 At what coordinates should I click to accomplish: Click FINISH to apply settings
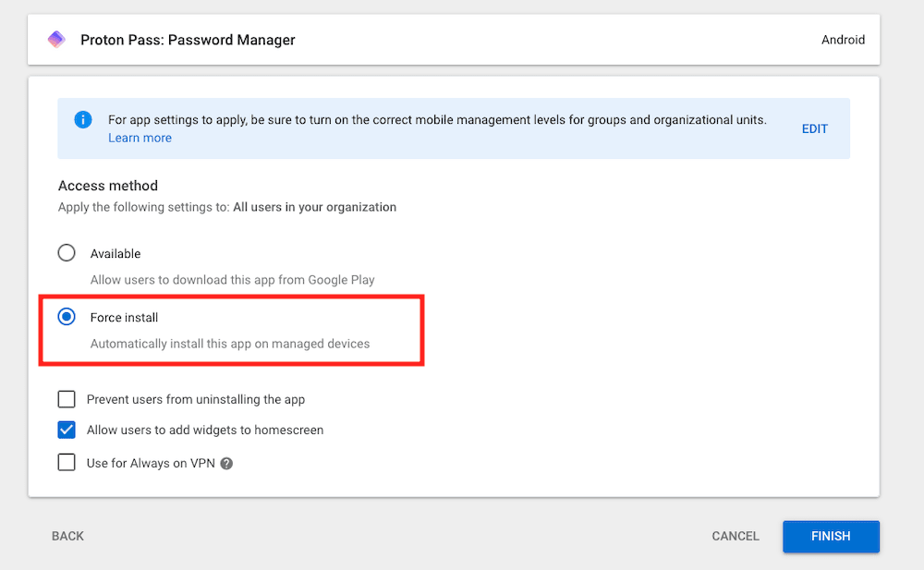point(830,536)
